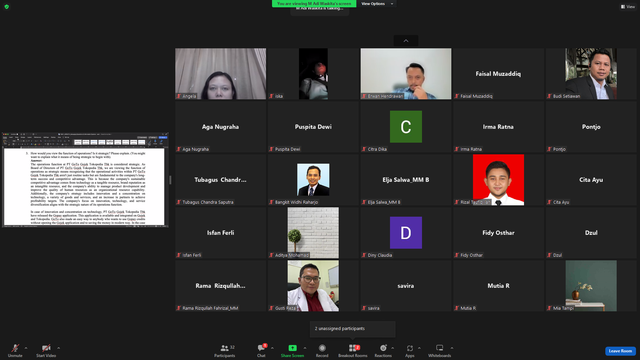Click savira's participant tile
The height and width of the screenshot is (360, 640).
click(406, 286)
